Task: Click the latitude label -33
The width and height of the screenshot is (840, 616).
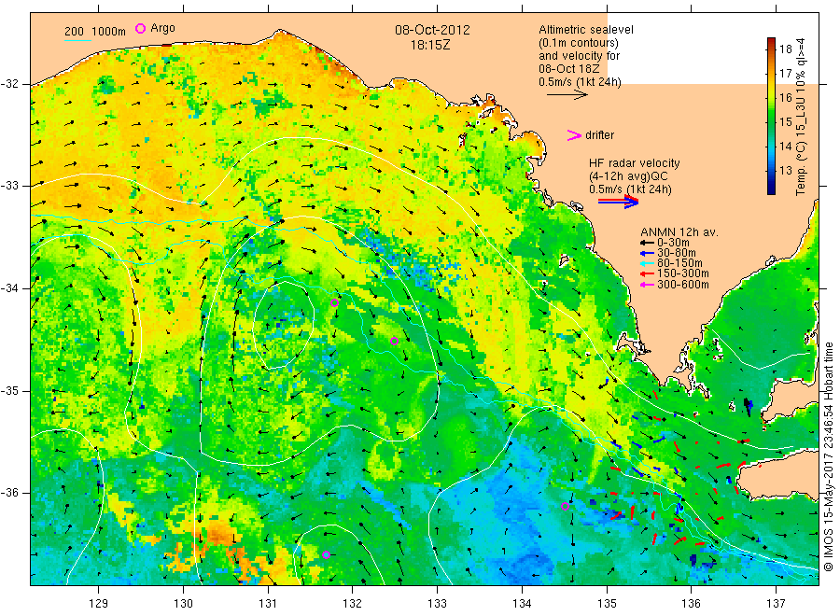Action: point(10,186)
